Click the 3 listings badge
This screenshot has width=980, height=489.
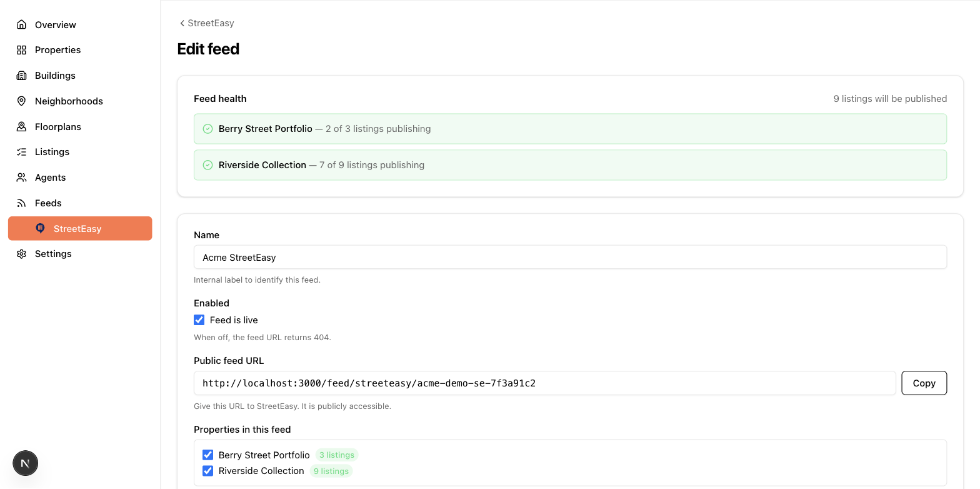point(337,455)
